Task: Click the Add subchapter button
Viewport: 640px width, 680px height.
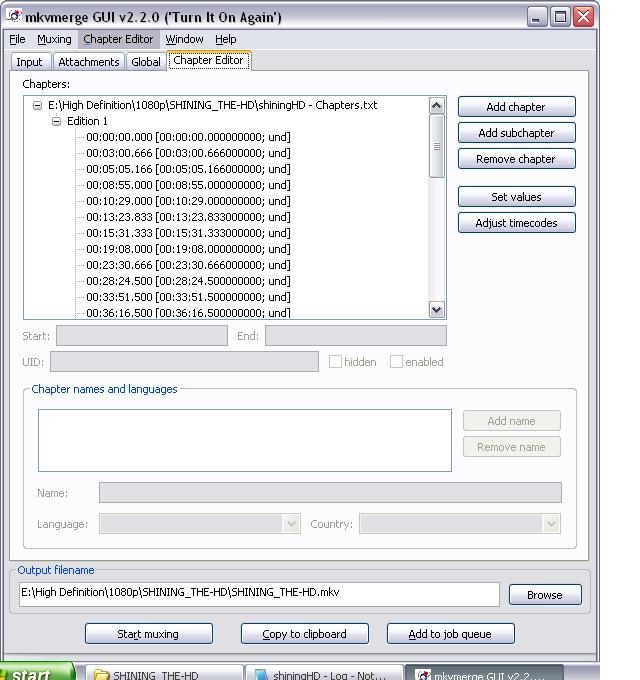Action: (516, 133)
